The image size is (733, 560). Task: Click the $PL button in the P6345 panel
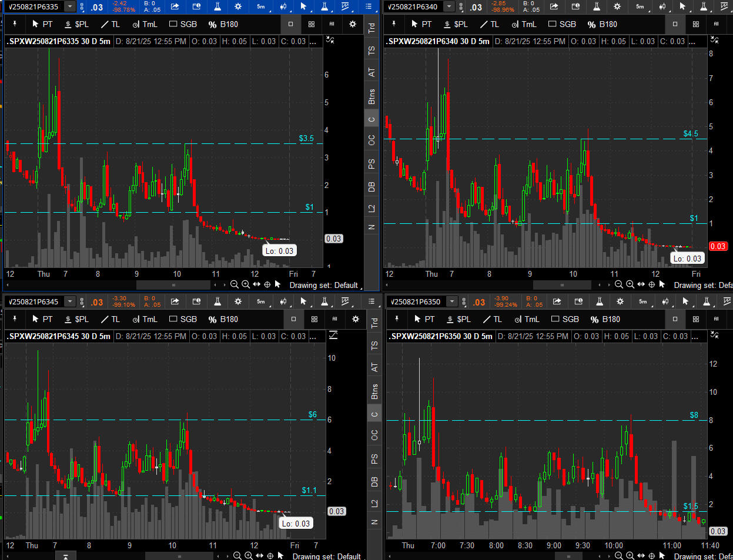pos(76,319)
